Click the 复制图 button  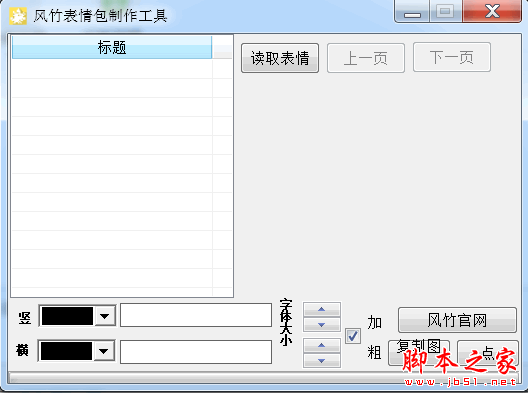coord(419,353)
